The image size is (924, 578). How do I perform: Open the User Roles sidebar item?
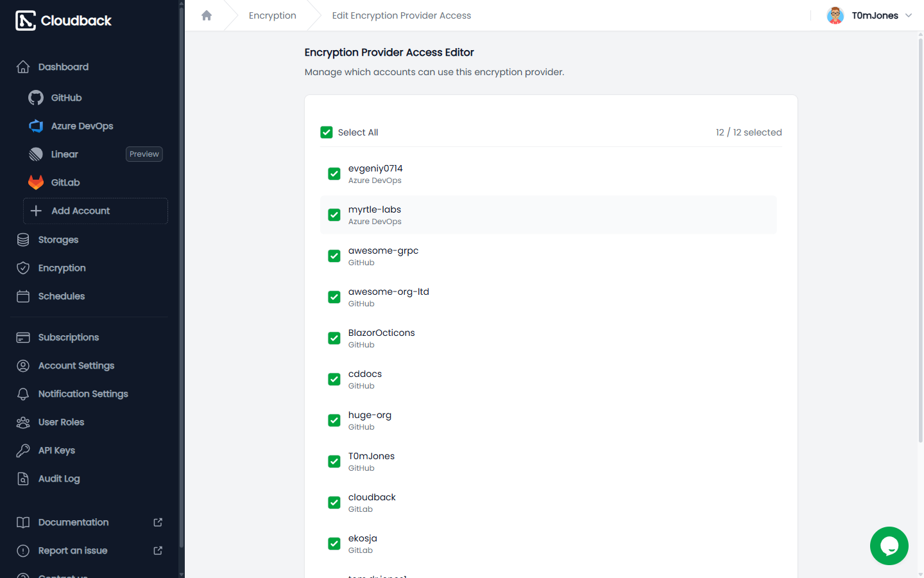click(x=89, y=422)
